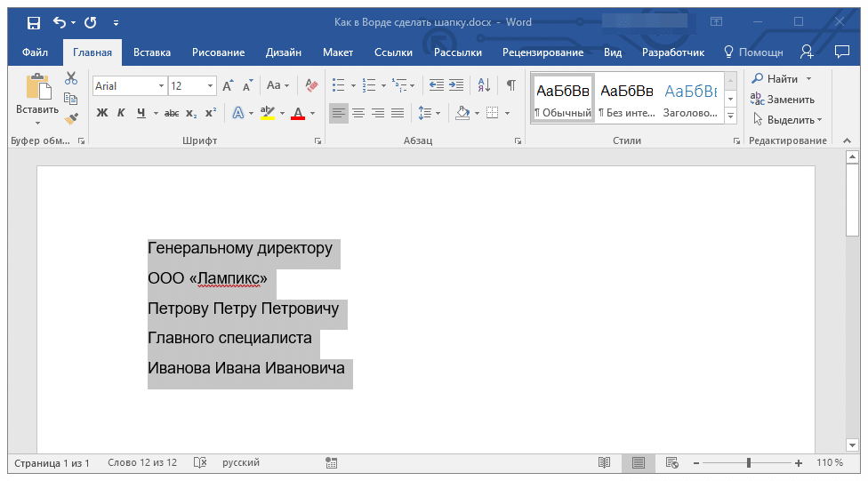The image size is (868, 481).
Task: Open the Вставка ribbon tab
Action: (x=152, y=52)
